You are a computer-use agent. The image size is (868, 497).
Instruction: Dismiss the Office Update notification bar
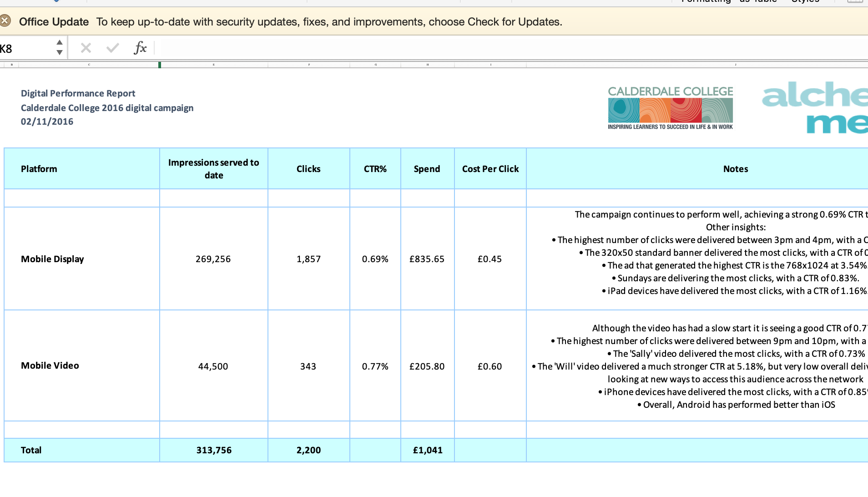coord(5,21)
